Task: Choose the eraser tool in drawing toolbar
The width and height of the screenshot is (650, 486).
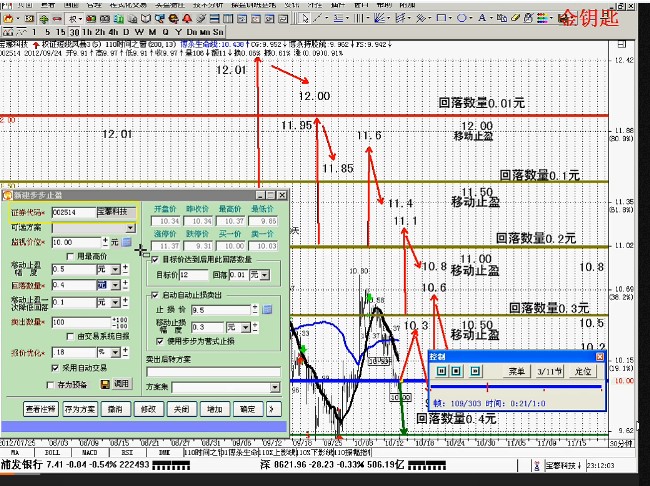Action: click(515, 18)
